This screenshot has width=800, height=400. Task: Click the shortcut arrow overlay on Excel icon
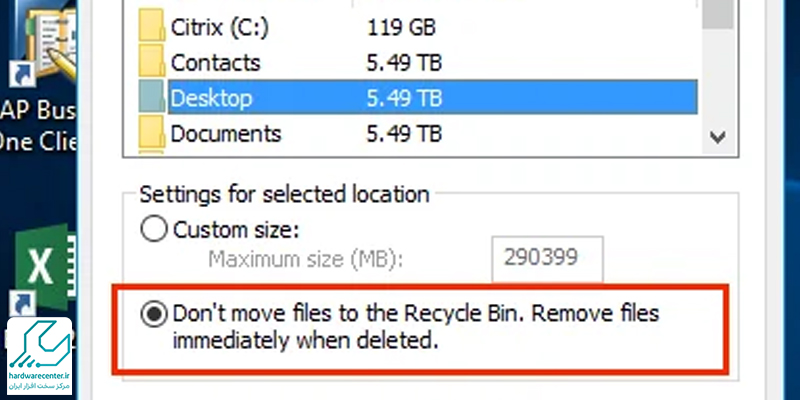22,304
